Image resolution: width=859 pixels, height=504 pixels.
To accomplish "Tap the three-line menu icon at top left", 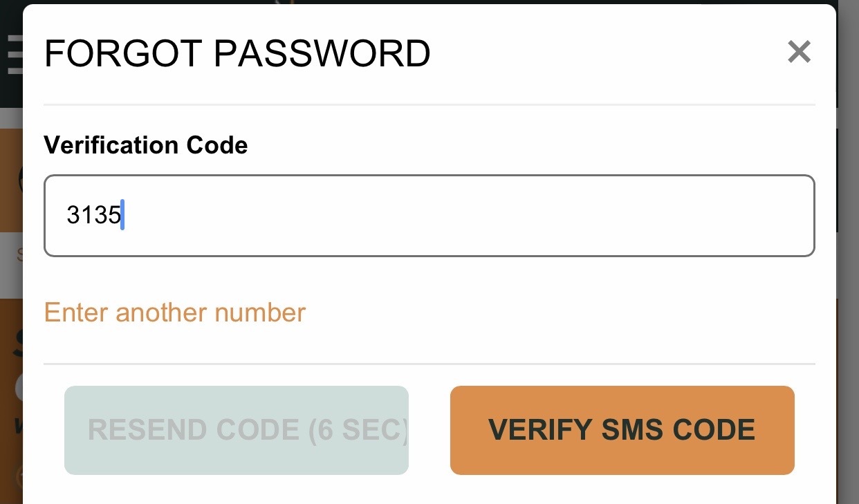I will pos(14,54).
